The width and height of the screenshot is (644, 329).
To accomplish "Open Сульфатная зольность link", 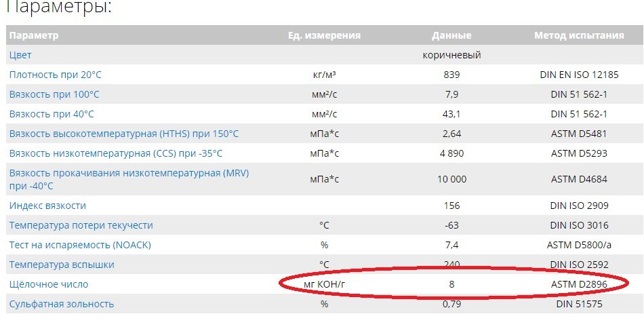I will (61, 304).
